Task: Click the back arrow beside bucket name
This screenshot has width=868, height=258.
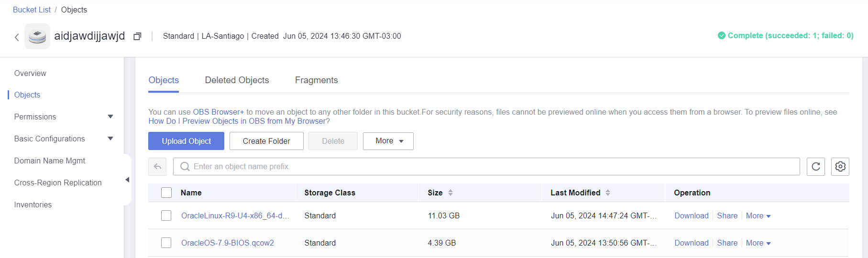Action: click(x=17, y=37)
